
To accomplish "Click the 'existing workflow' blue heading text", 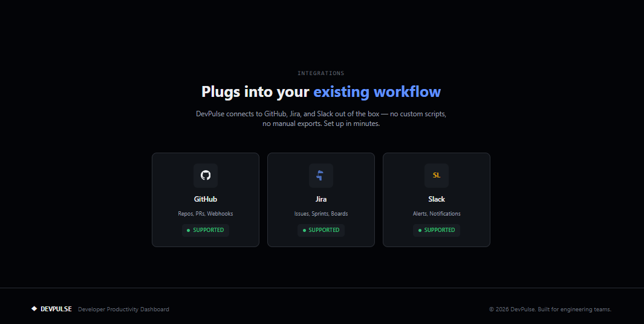I will click(377, 91).
